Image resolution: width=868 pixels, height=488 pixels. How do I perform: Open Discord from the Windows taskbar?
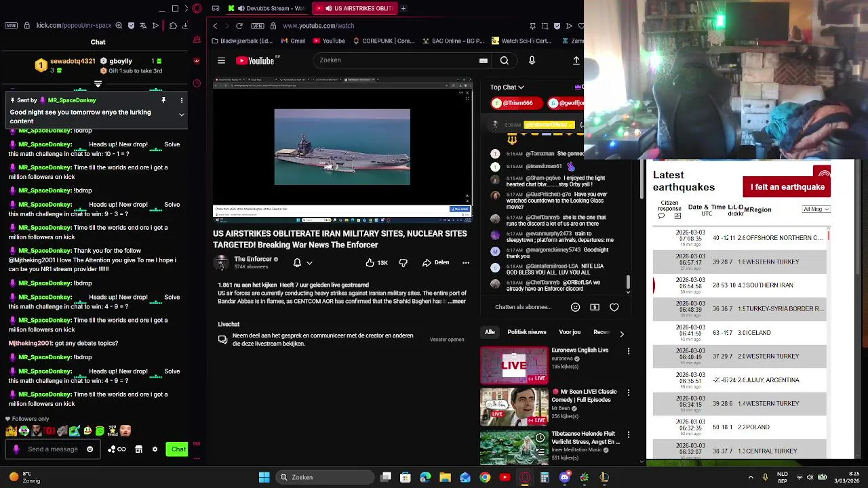point(564,477)
